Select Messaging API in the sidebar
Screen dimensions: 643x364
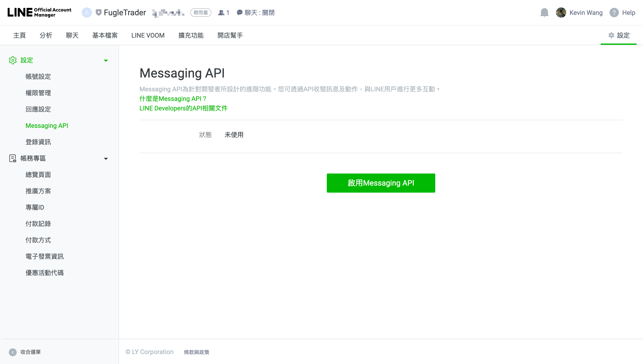(x=47, y=126)
